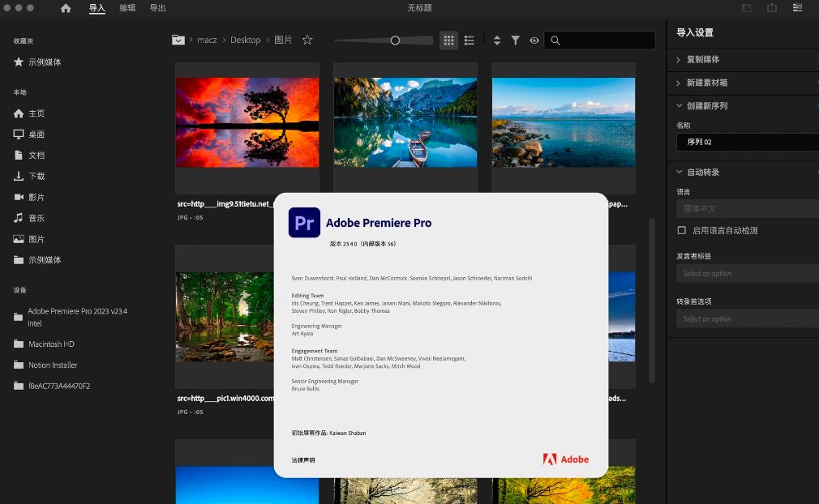This screenshot has width=819, height=504.
Task: Select the yellow autumn trees thumbnail
Action: pyautogui.click(x=564, y=485)
